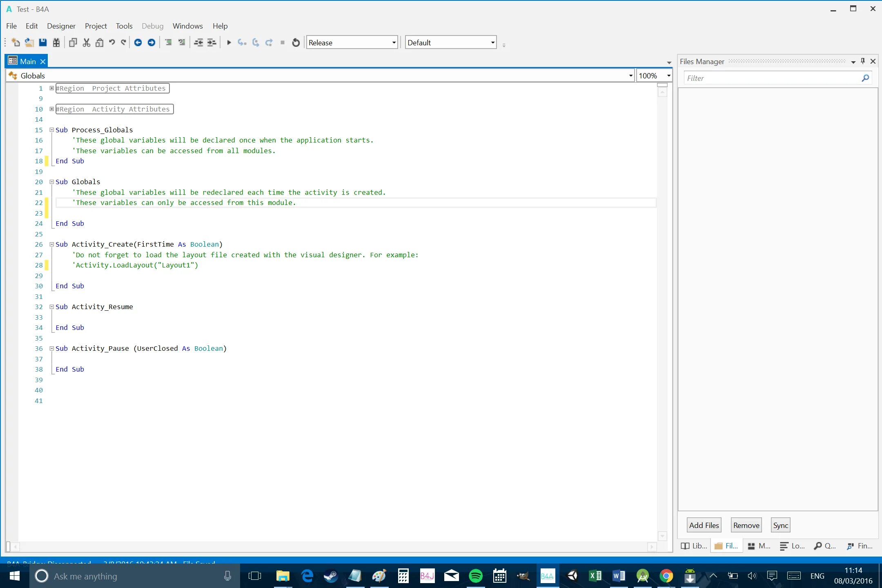The width and height of the screenshot is (882, 588).
Task: Open the Release build configuration dropdown
Action: (394, 42)
